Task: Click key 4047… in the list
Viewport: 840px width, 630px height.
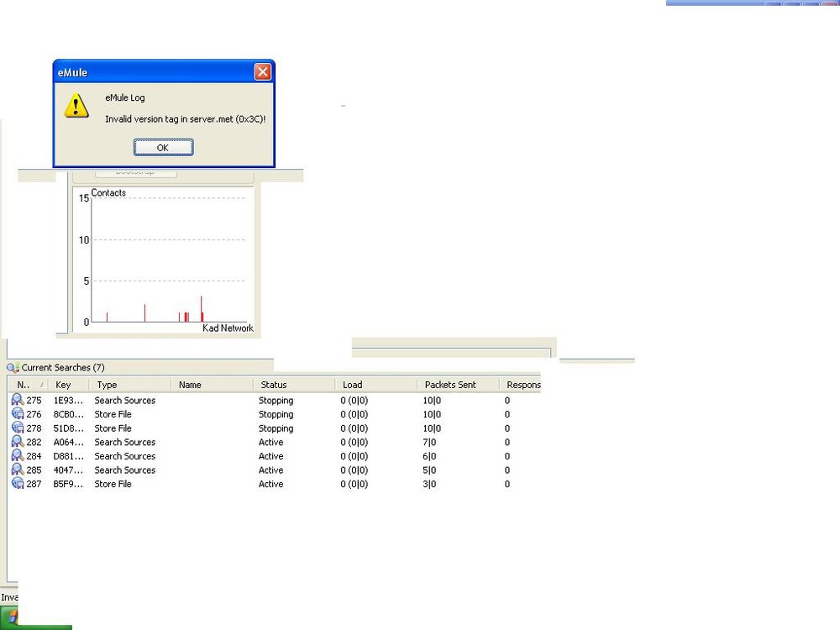Action: click(69, 470)
